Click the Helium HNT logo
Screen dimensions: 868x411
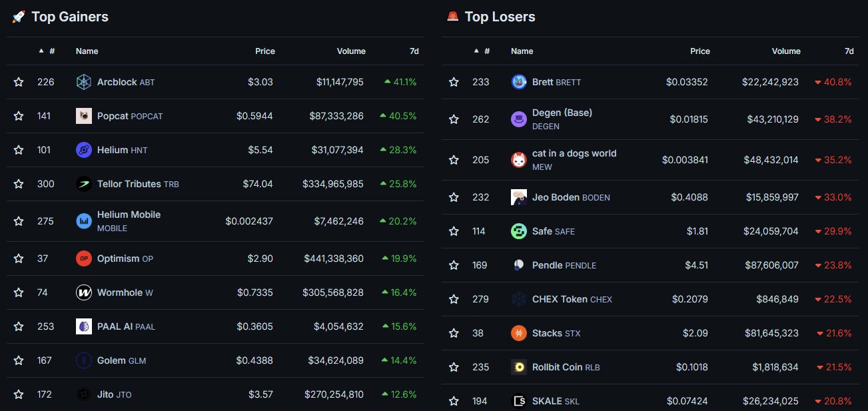[x=83, y=149]
